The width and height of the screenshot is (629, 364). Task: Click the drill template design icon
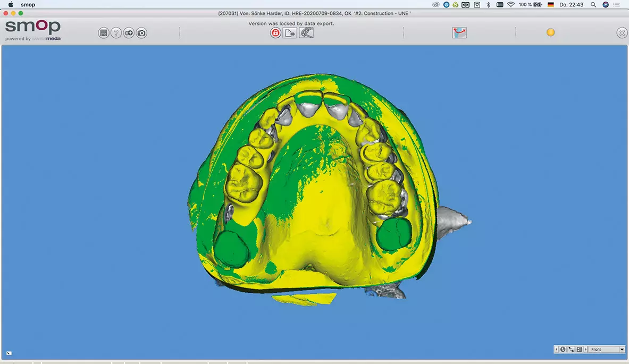pos(306,33)
